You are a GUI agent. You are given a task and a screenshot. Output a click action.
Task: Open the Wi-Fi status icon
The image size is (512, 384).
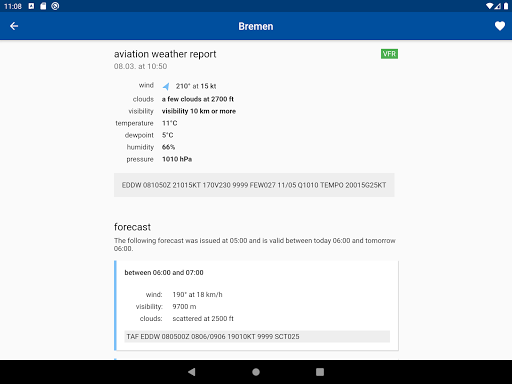(x=489, y=6)
